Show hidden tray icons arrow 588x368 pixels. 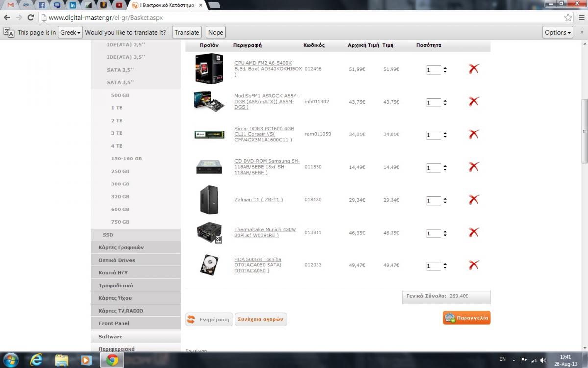514,360
